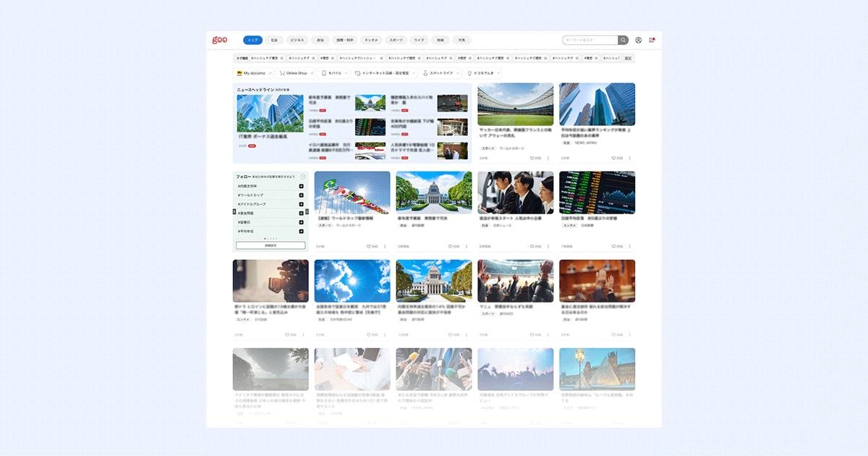Image resolution: width=868 pixels, height=456 pixels.
Task: Open the user account icon
Action: coord(639,40)
